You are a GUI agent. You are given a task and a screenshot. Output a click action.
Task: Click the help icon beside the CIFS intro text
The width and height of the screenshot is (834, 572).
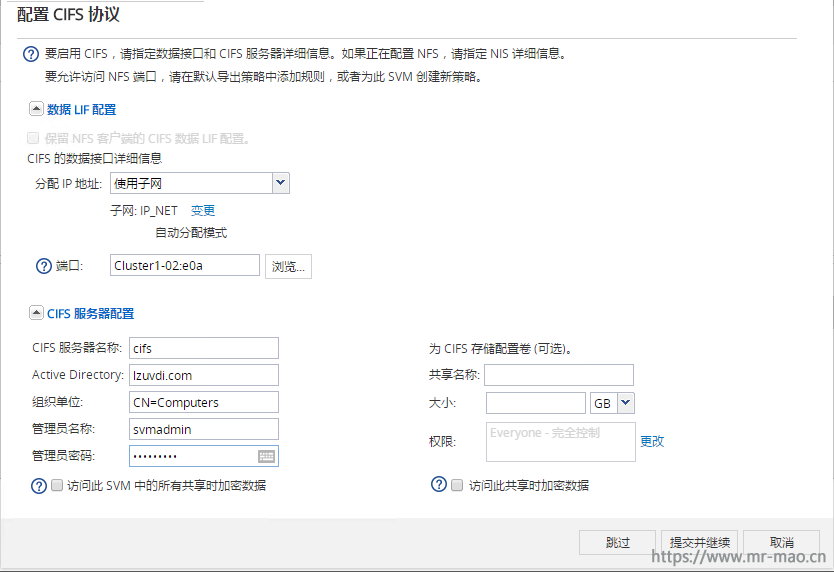[x=31, y=54]
